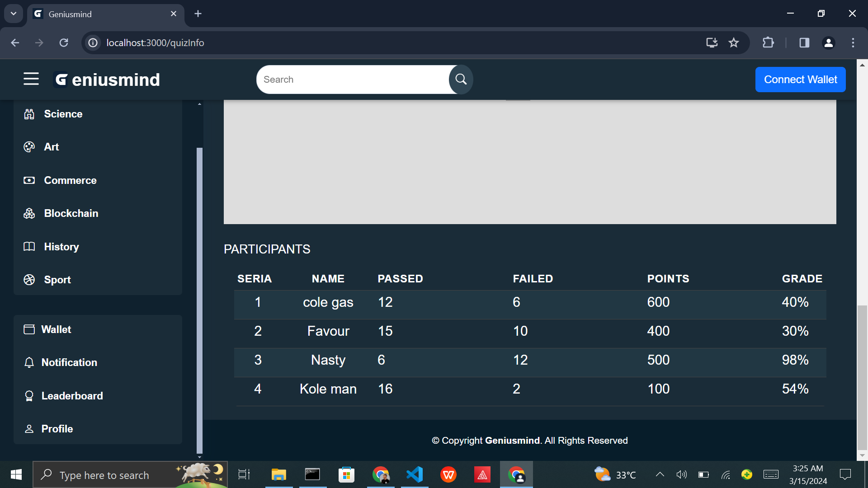Viewport: 868px width, 488px height.
Task: Focus the Search input field
Action: point(353,80)
